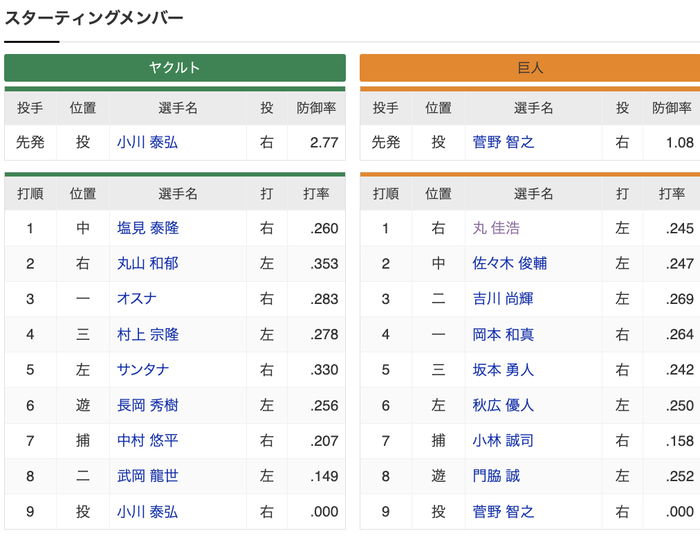Viewport: 700px width, 540px height.
Task: Open 秋広 優人 player link
Action: coord(503,405)
